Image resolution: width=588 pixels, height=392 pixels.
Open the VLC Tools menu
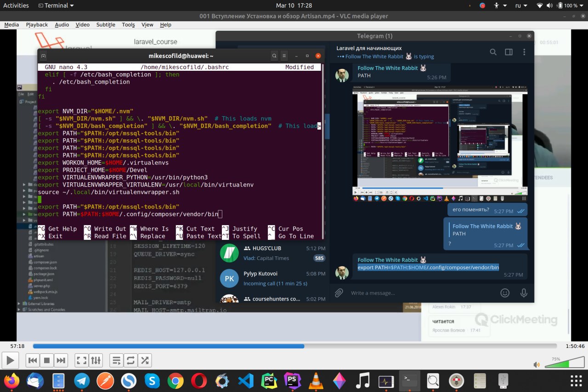128,25
